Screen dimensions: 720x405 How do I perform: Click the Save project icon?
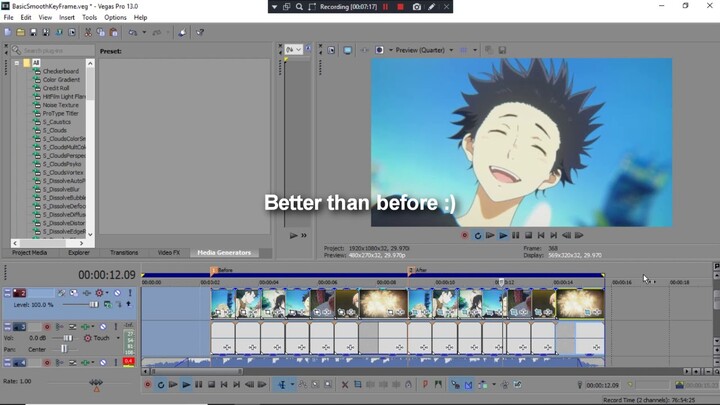pos(33,32)
